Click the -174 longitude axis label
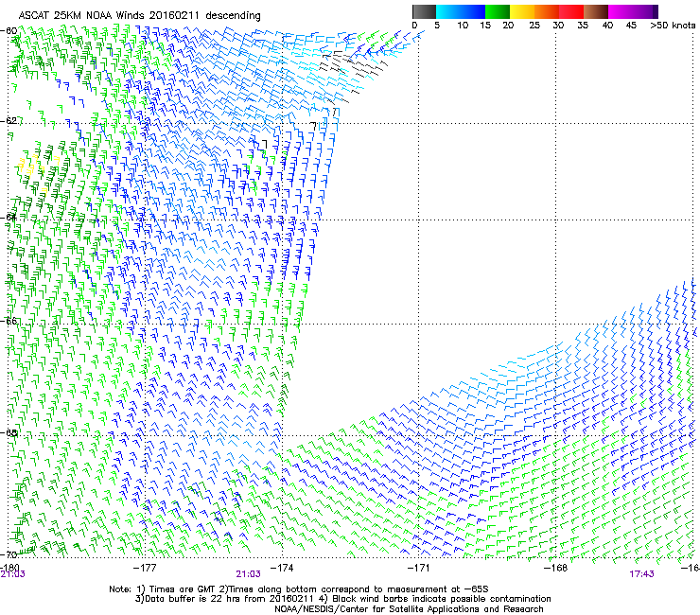Screen dimensions: 700x615 tap(282, 568)
